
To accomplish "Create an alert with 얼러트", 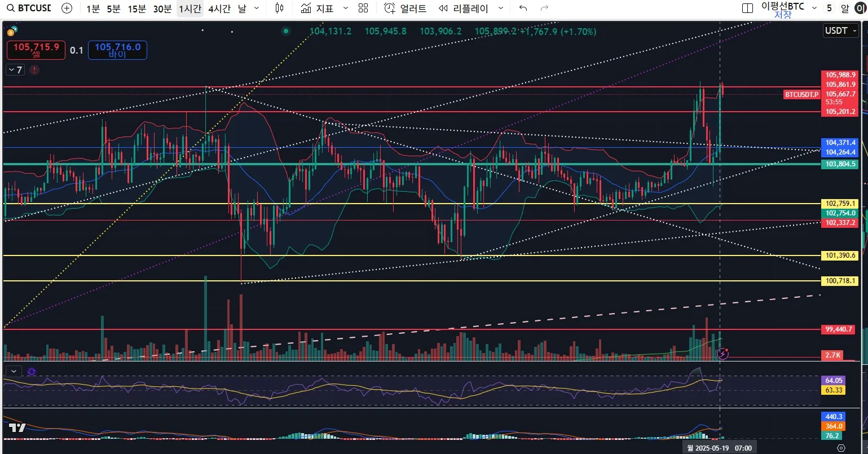I will pos(405,8).
